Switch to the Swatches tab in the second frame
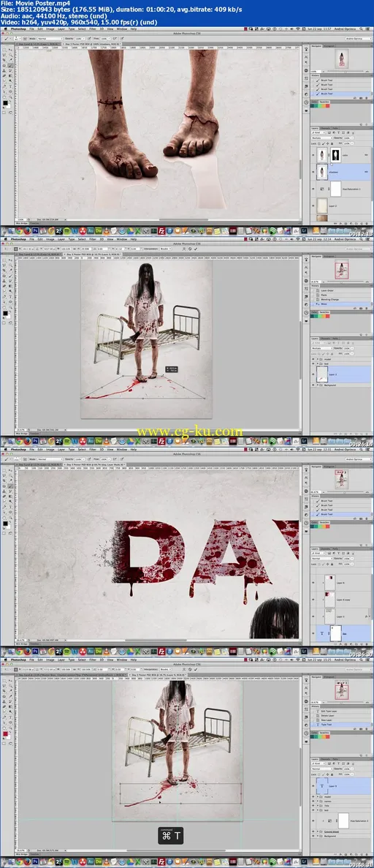374x868 pixels. coord(325,312)
